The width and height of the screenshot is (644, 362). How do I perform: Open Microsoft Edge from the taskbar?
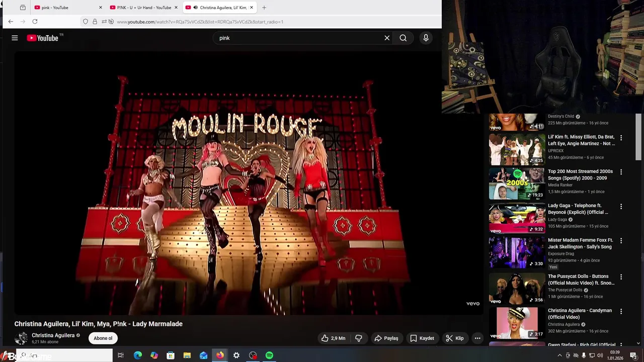[x=137, y=355]
